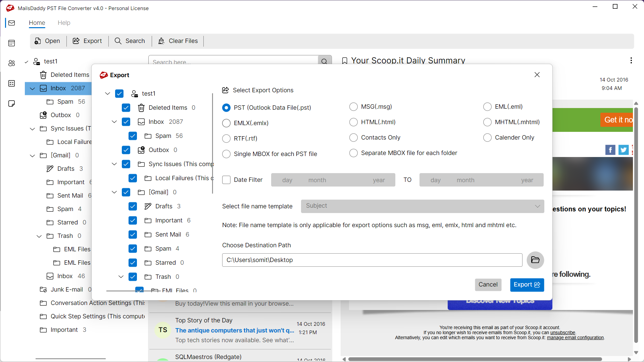644x362 pixels.
Task: Collapse test1 in main folder tree
Action: [26, 62]
